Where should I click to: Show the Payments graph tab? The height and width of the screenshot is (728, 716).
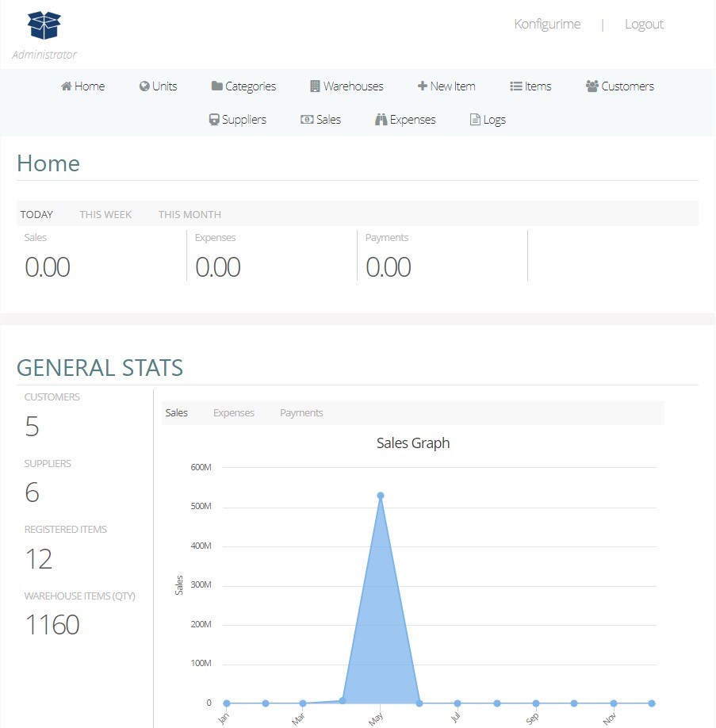301,413
